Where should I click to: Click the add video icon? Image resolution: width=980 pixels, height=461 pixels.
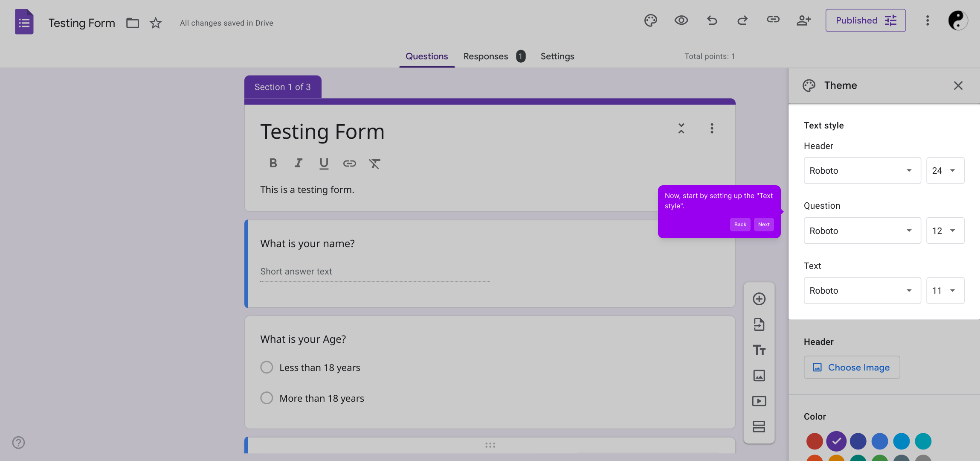[759, 401]
